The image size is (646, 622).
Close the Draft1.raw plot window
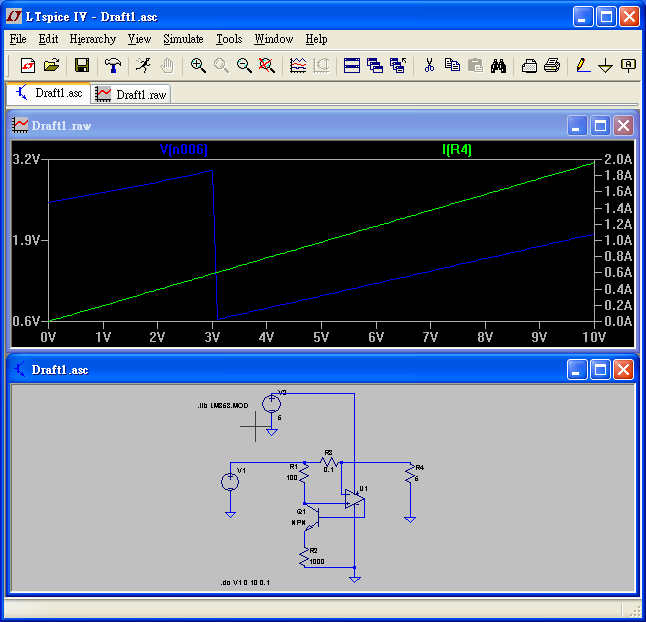[x=623, y=126]
